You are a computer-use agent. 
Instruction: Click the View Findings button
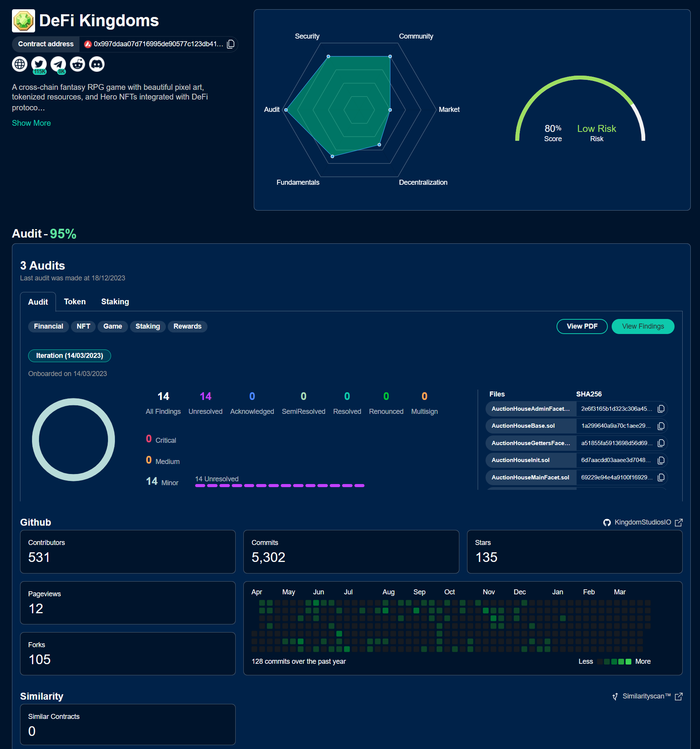[643, 326]
